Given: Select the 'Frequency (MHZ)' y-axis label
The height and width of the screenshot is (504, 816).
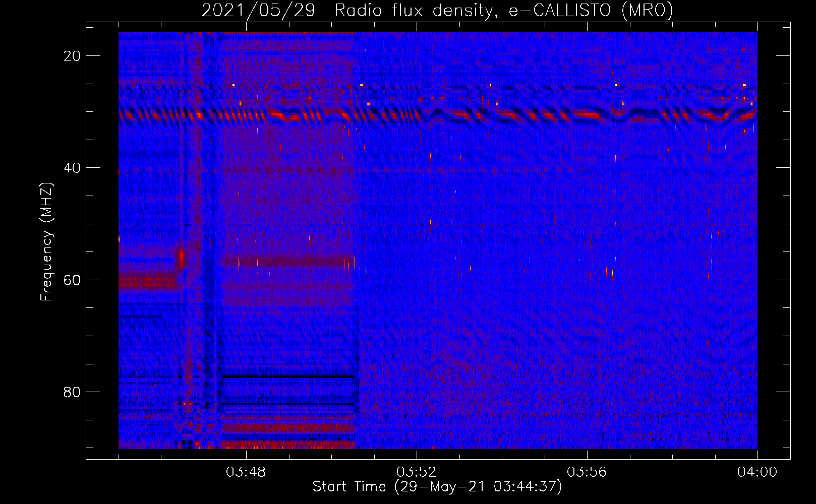Looking at the screenshot, I should click(x=46, y=242).
